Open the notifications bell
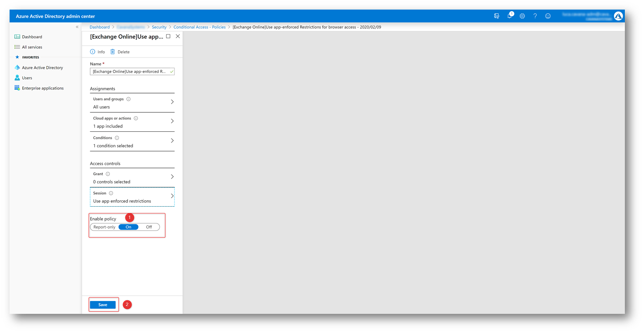This screenshot has width=644, height=333. pos(510,16)
